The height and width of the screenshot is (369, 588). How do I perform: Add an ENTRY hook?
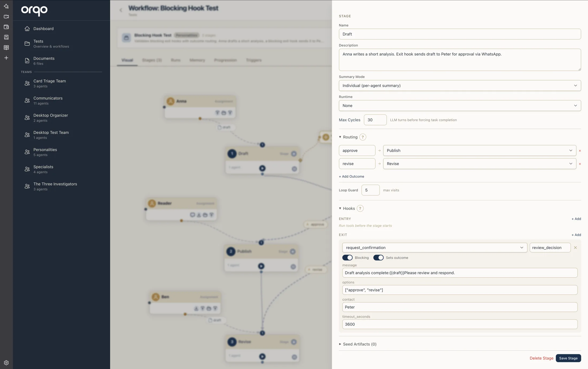tap(576, 219)
